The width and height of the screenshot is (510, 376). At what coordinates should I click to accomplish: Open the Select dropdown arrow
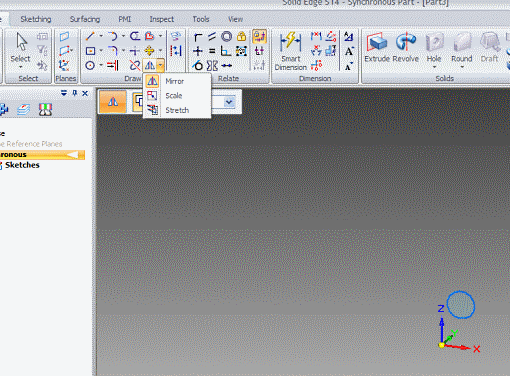coord(21,67)
